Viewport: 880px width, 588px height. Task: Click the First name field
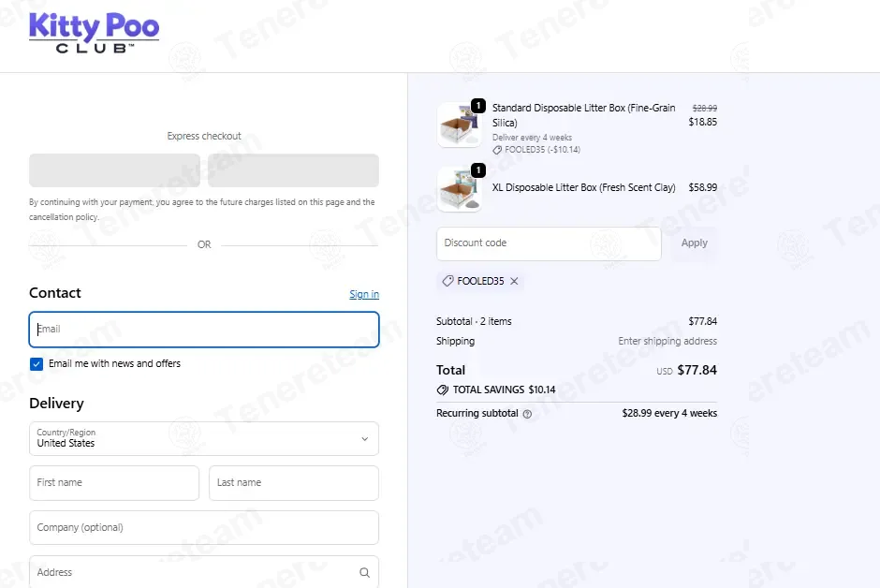[114, 482]
